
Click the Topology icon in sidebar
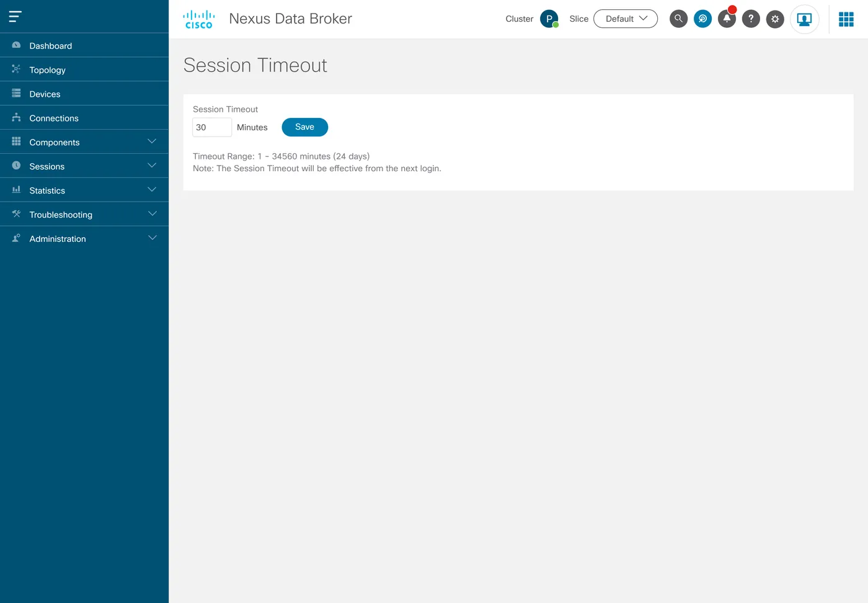tap(16, 69)
